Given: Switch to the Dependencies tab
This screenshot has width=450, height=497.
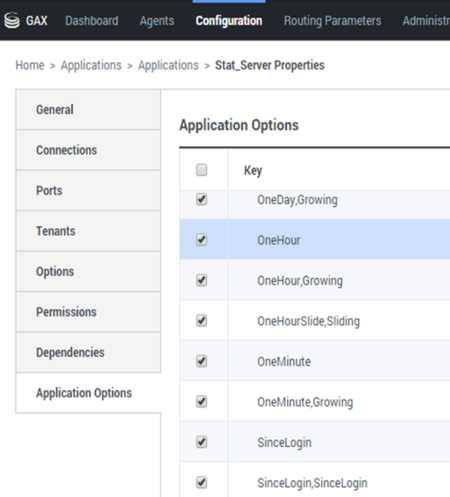Looking at the screenshot, I should tap(88, 352).
